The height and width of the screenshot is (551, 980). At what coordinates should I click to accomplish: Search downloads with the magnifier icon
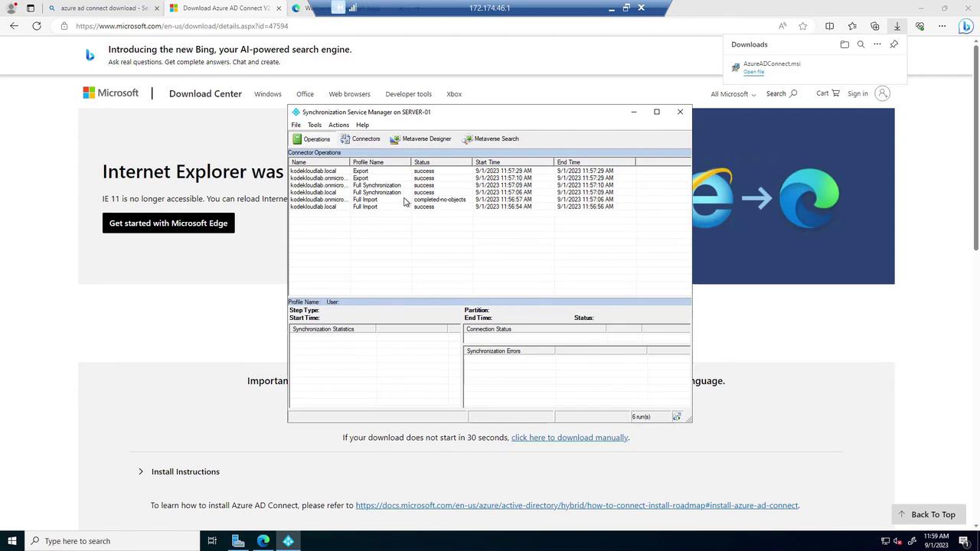[861, 44]
